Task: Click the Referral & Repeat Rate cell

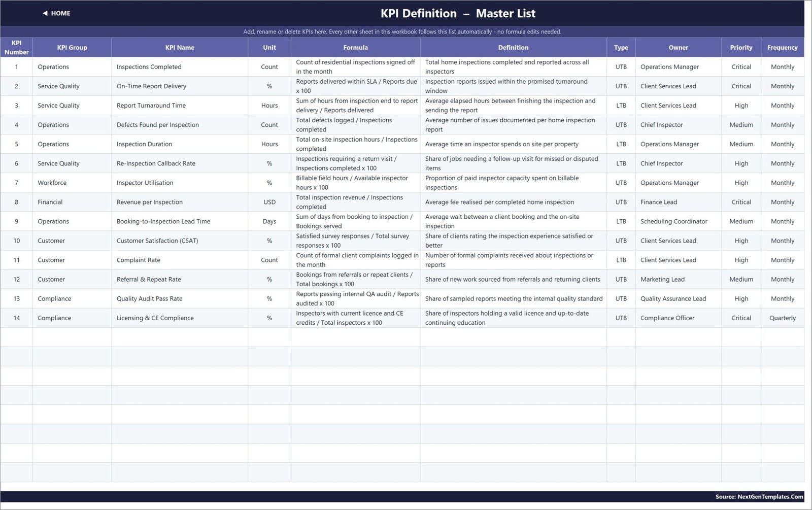Action: coord(180,279)
